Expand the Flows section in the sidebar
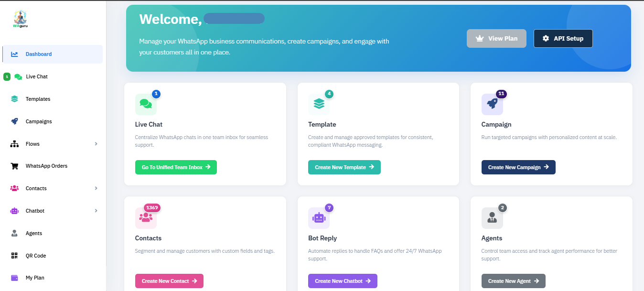 [53, 143]
